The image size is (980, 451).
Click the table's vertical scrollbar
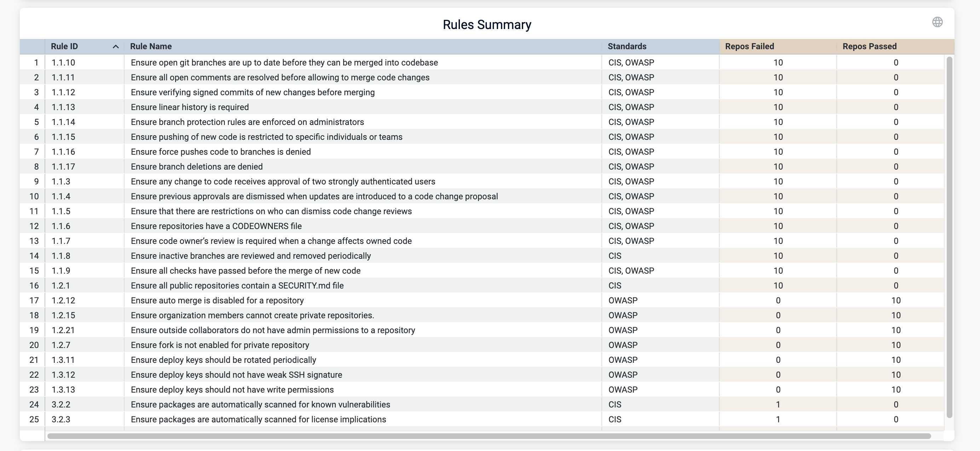pos(949,236)
